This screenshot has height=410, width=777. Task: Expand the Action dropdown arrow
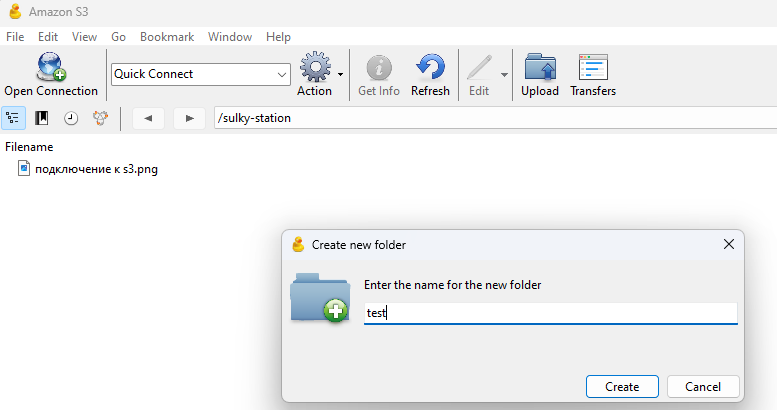(x=341, y=74)
